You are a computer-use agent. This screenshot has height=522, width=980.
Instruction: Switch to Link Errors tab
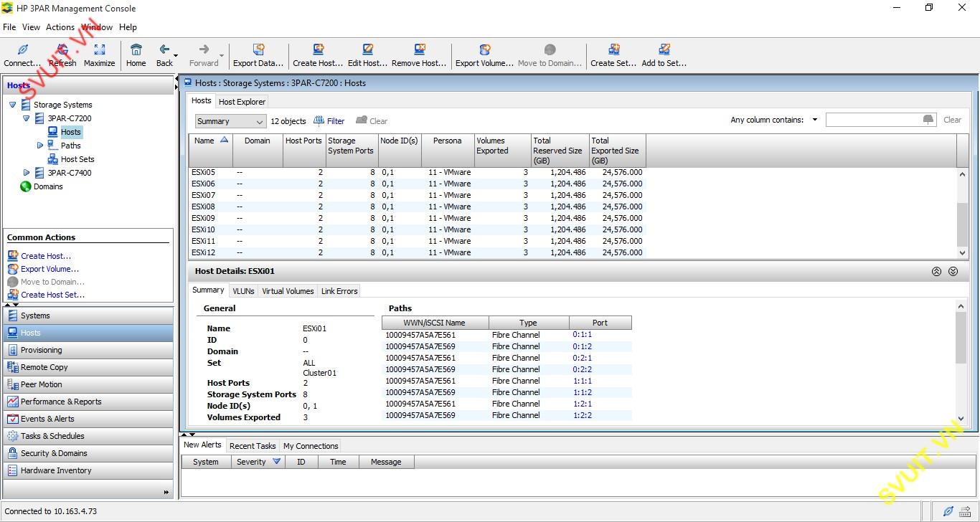tap(339, 291)
